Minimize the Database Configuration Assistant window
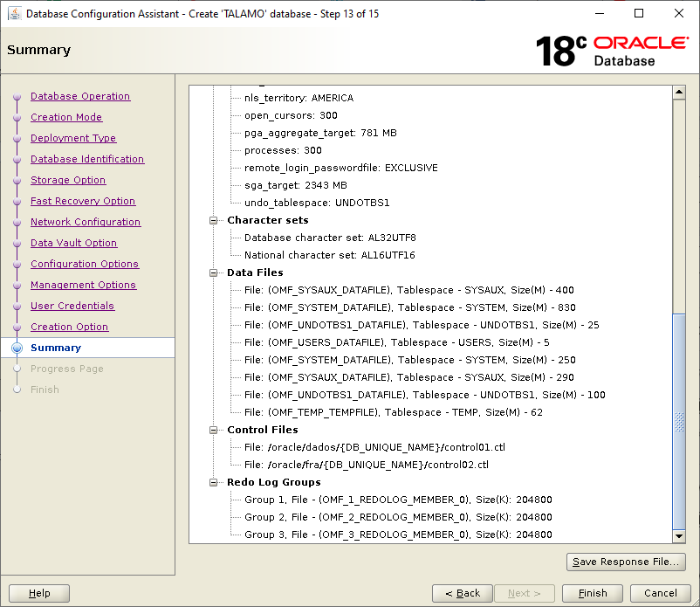700x607 pixels. point(600,13)
